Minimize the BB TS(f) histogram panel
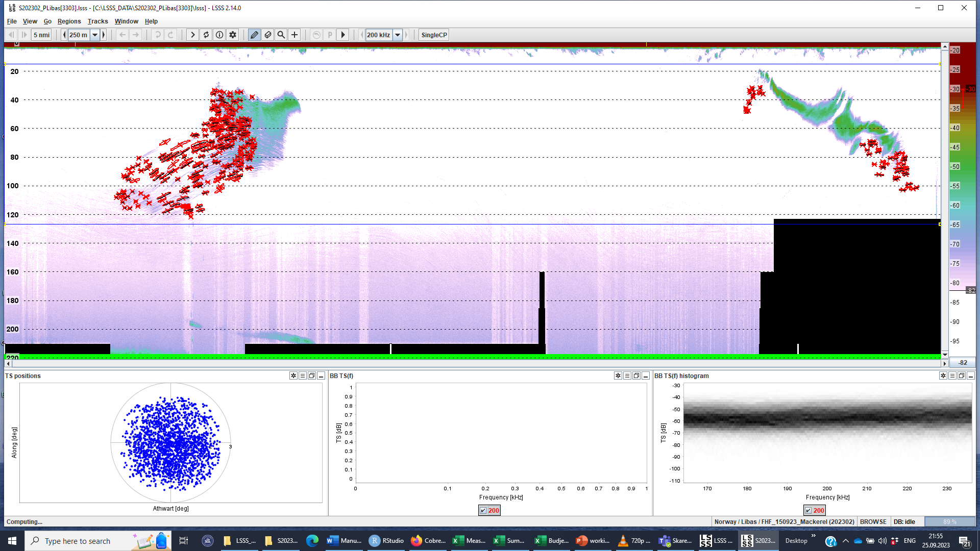This screenshot has width=980, height=551. click(x=971, y=375)
